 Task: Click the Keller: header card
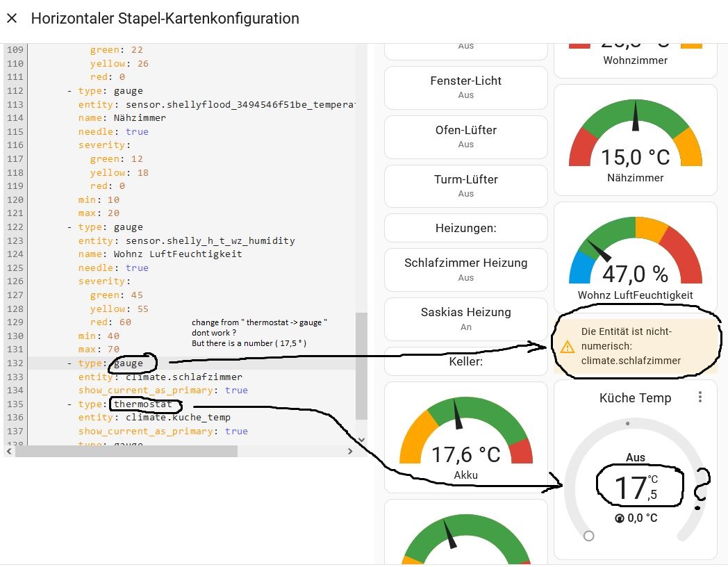point(465,361)
